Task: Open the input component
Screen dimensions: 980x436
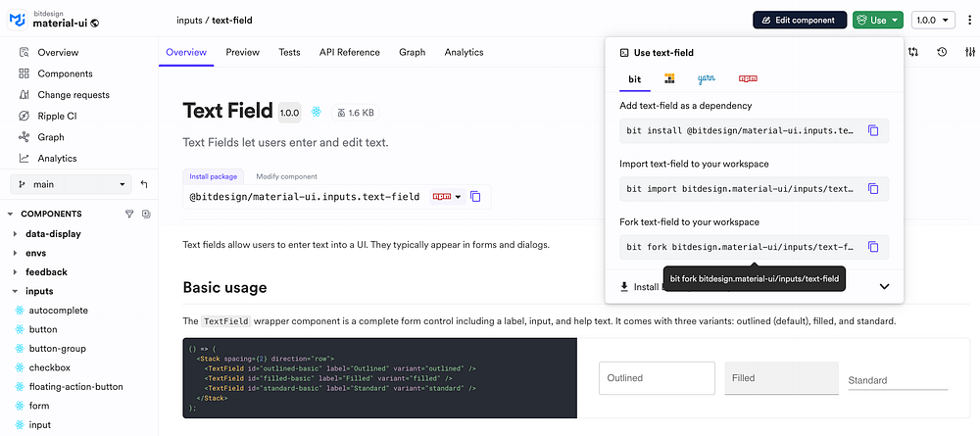Action: (x=40, y=425)
